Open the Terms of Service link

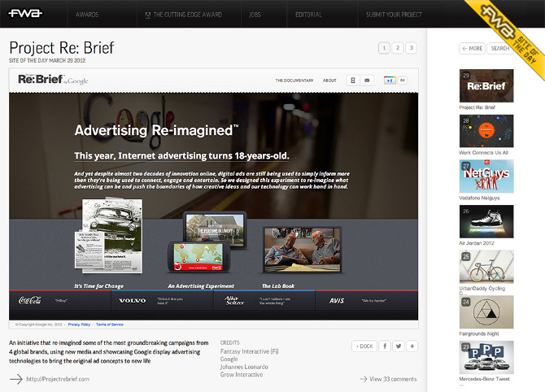(110, 324)
